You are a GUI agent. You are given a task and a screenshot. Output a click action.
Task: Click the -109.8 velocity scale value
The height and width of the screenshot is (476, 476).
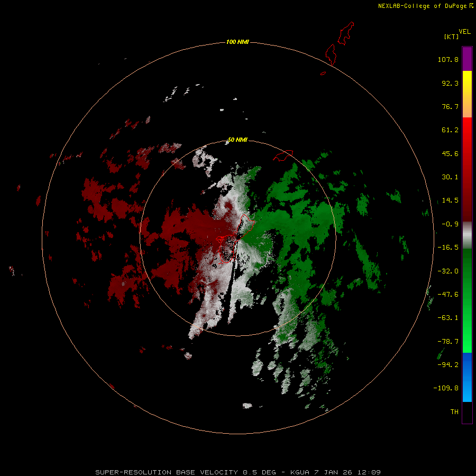(446, 388)
